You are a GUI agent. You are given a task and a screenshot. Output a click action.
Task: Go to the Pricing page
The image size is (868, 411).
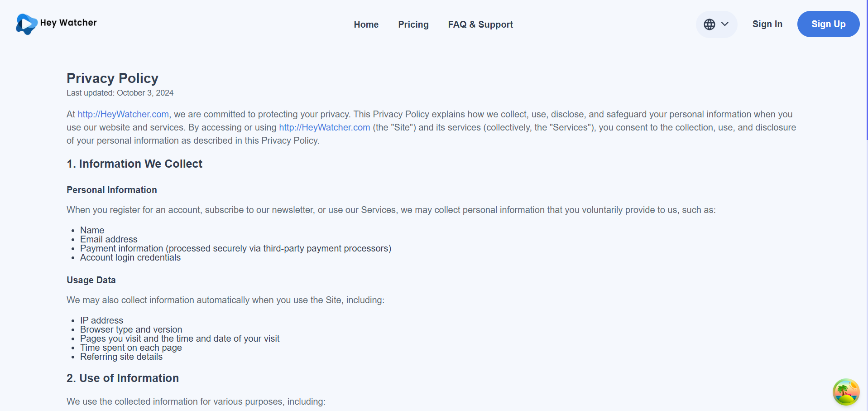click(413, 24)
